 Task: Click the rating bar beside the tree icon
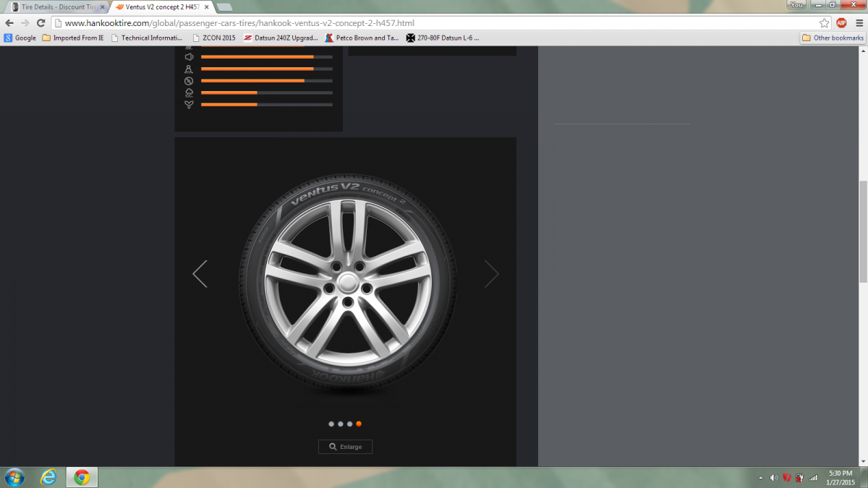pyautogui.click(x=267, y=93)
